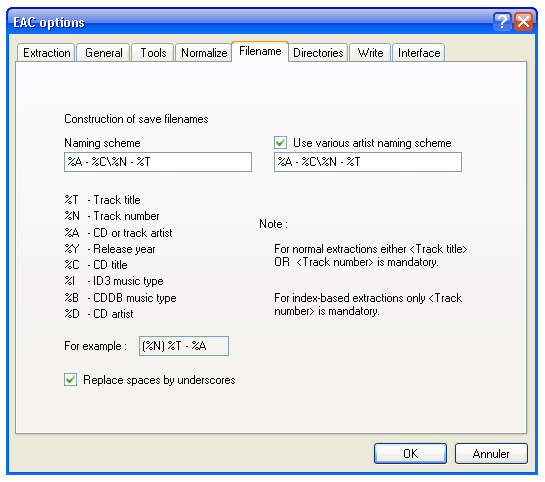The width and height of the screenshot is (545, 482).
Task: Click the For example : label
Action: click(x=96, y=346)
